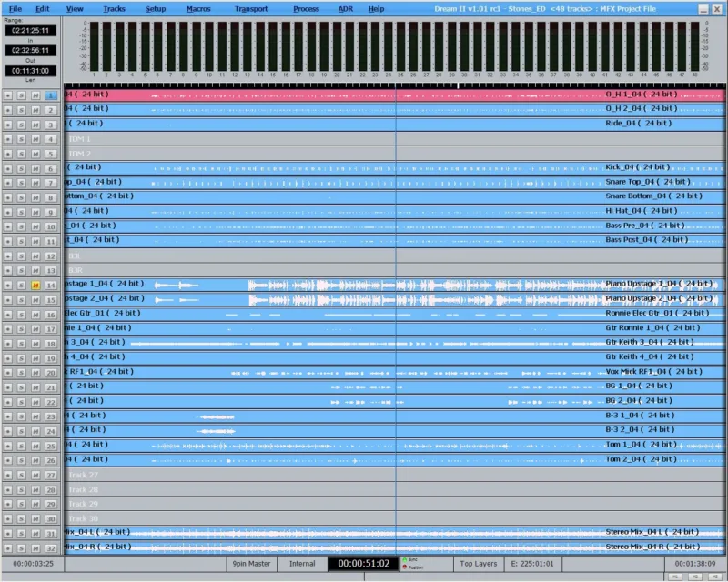
Task: Open the View menu
Action: (75, 9)
